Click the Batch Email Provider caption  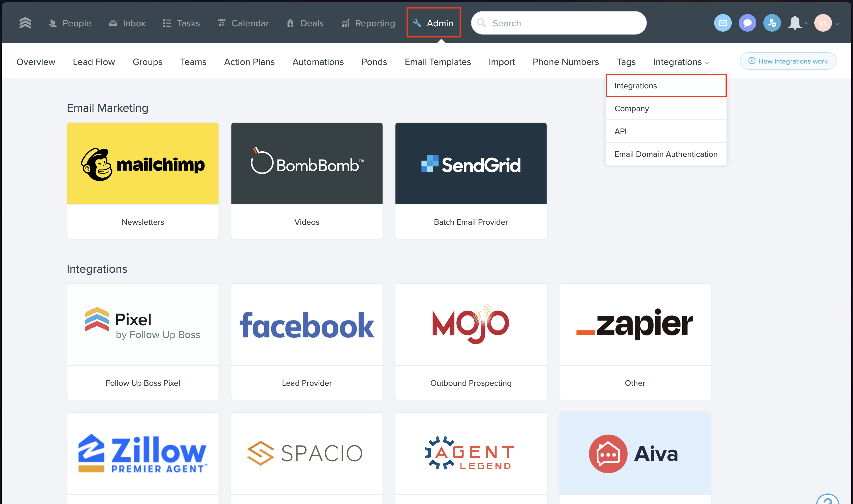coord(471,222)
